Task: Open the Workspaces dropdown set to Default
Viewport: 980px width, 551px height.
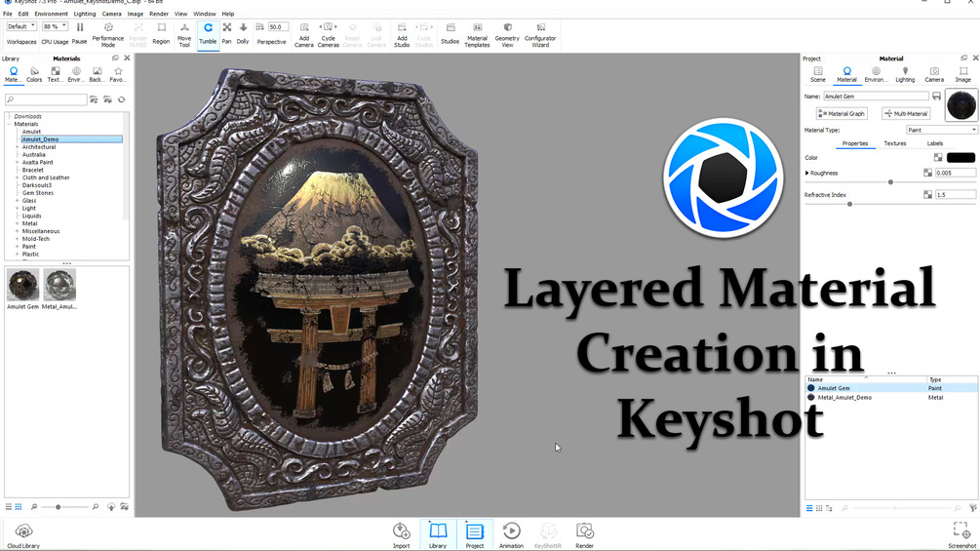Action: [21, 26]
